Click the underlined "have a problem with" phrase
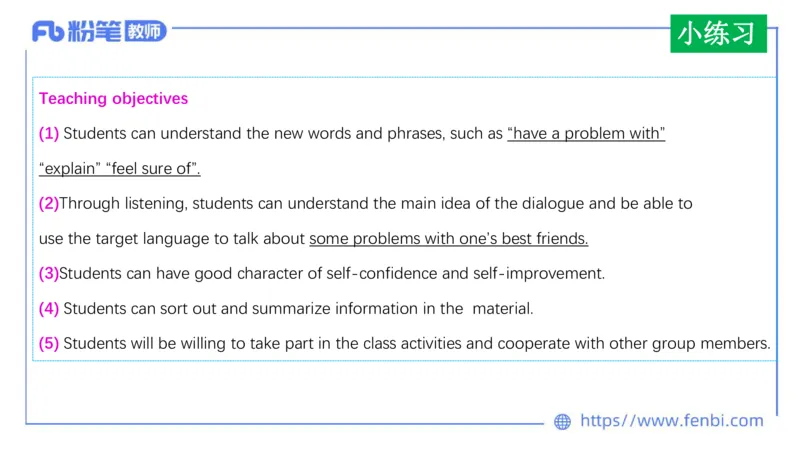 point(586,134)
